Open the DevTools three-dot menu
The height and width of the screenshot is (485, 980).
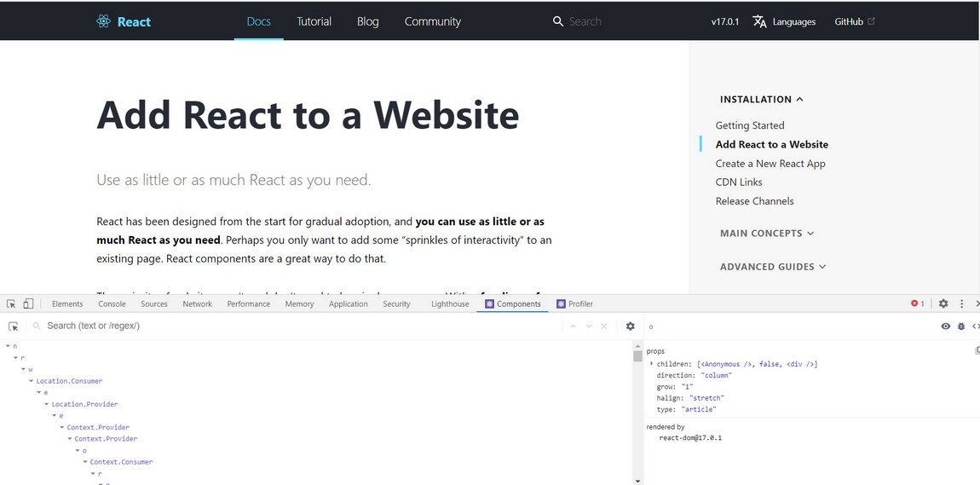tap(962, 303)
